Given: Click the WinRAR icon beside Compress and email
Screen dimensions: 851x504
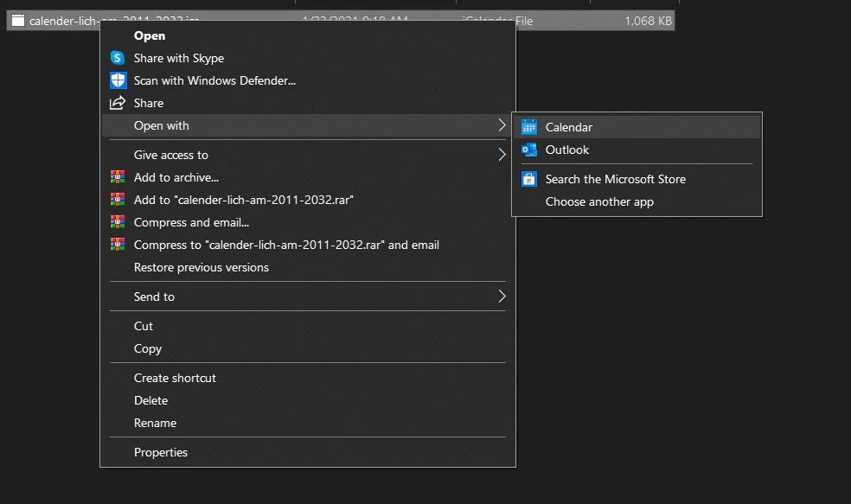Looking at the screenshot, I should pos(118,222).
